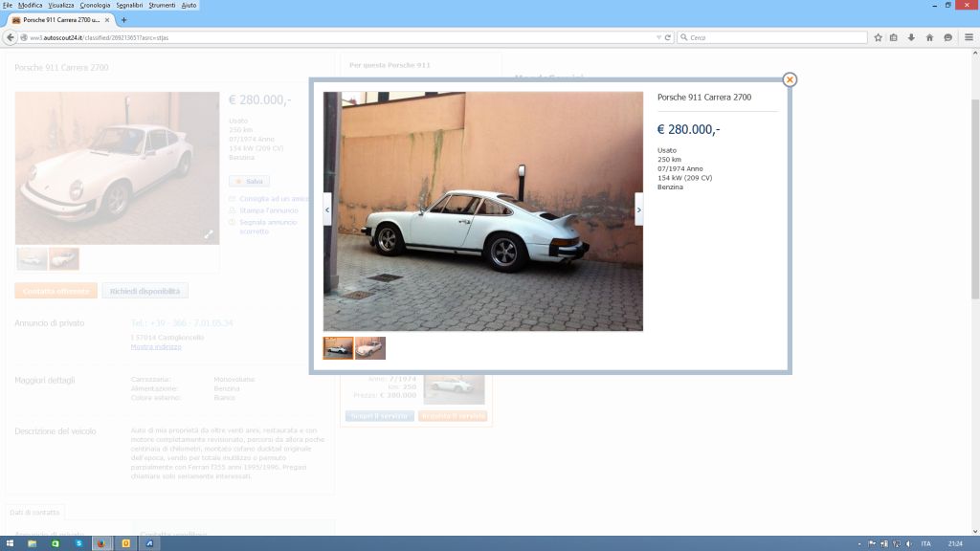The width and height of the screenshot is (980, 551).
Task: Click the Mostra indirizzo link
Action: click(x=156, y=346)
